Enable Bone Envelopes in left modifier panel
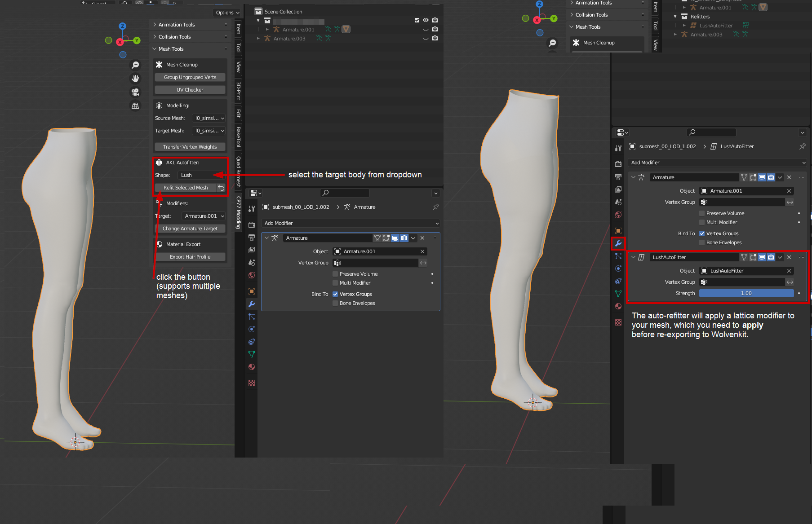This screenshot has height=524, width=812. tap(335, 303)
